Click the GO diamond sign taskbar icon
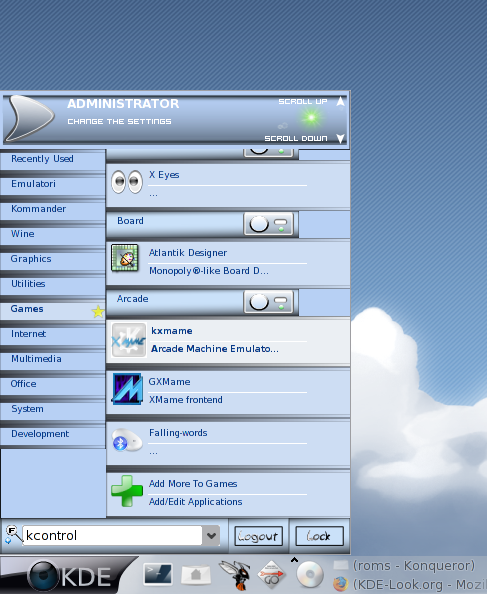Screen dimensions: 487x594 271,575
